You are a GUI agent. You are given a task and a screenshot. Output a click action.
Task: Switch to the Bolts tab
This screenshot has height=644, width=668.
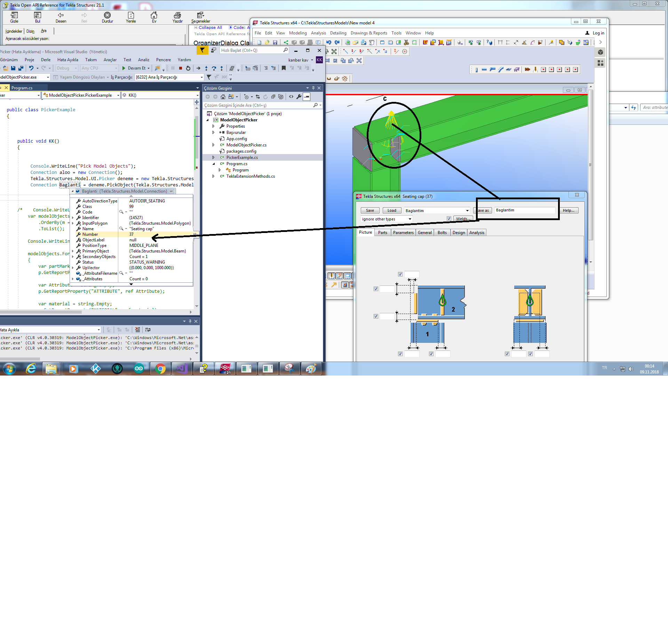(442, 233)
